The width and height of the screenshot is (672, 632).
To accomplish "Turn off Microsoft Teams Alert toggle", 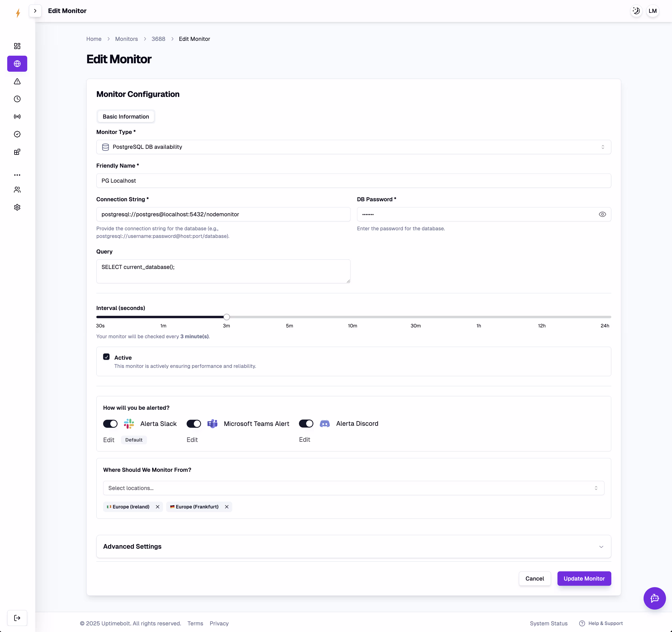I will tap(194, 424).
